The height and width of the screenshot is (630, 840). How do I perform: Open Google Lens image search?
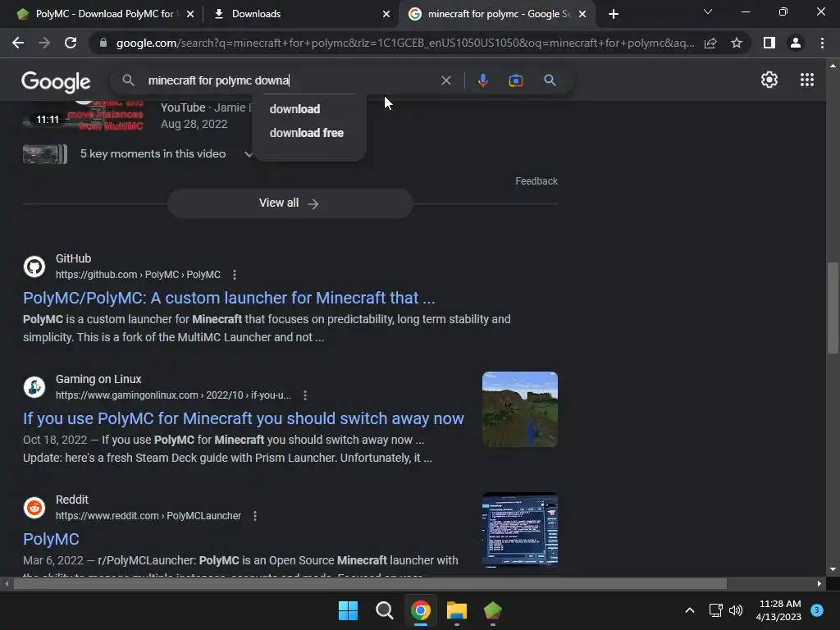coord(515,80)
